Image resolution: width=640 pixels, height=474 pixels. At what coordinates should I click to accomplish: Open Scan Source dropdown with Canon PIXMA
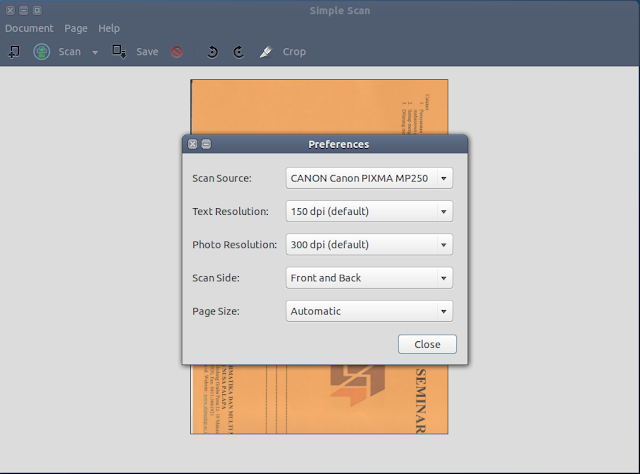(369, 178)
